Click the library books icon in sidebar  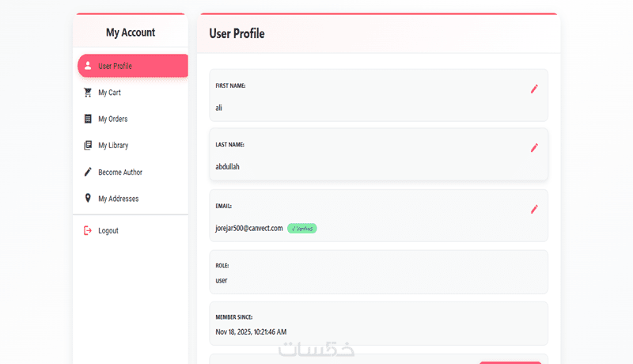click(88, 146)
